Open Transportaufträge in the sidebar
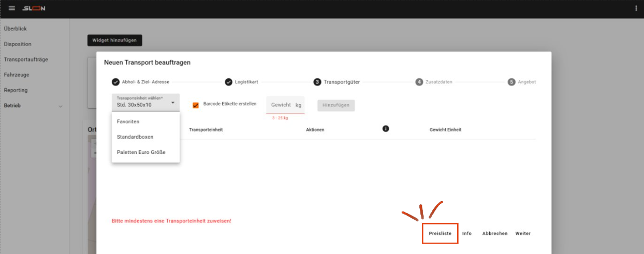This screenshot has height=254, width=644. click(x=26, y=60)
